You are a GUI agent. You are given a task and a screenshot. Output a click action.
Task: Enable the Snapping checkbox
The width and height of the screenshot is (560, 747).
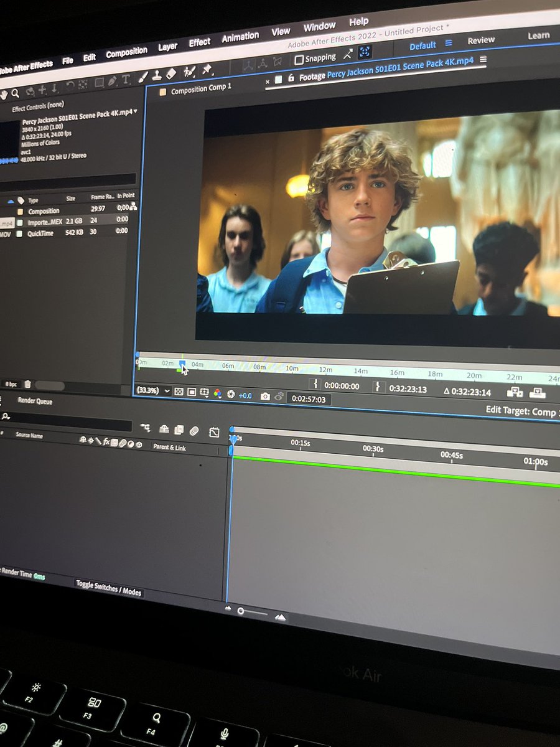299,59
